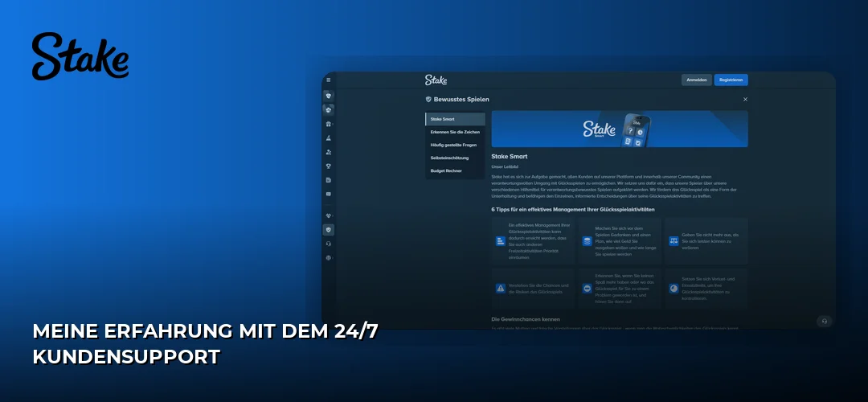
Task: Click the Stake logo in site header
Action: pos(436,80)
